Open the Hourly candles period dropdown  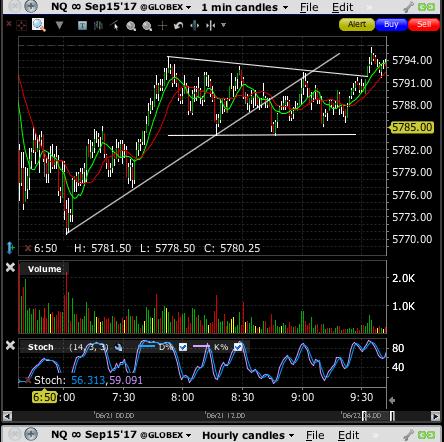248,435
